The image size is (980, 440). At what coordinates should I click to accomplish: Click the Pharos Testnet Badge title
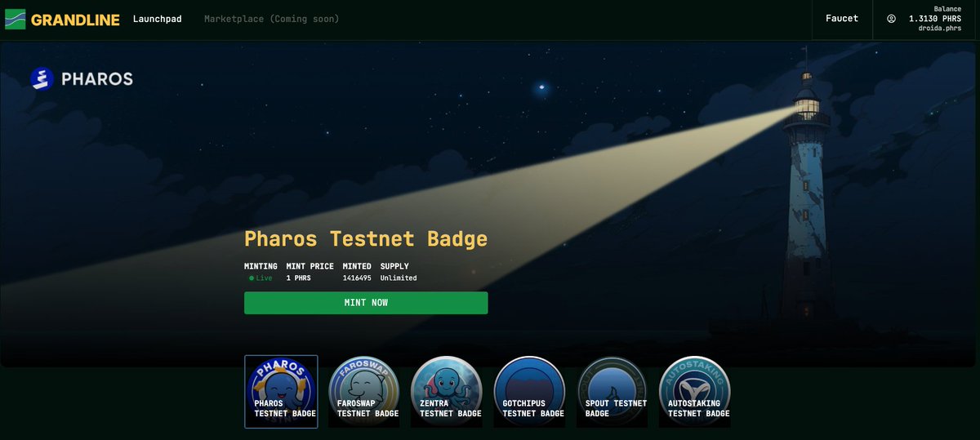click(x=366, y=239)
